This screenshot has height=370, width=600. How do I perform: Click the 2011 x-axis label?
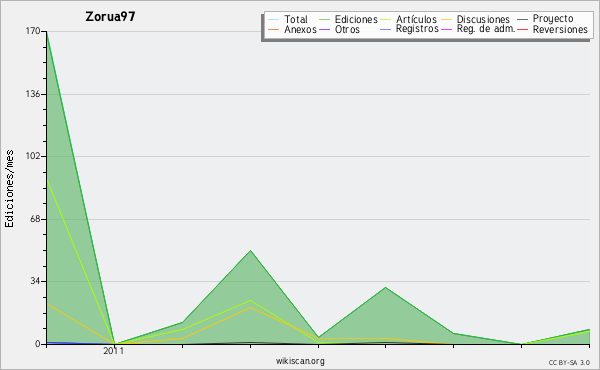tap(114, 351)
